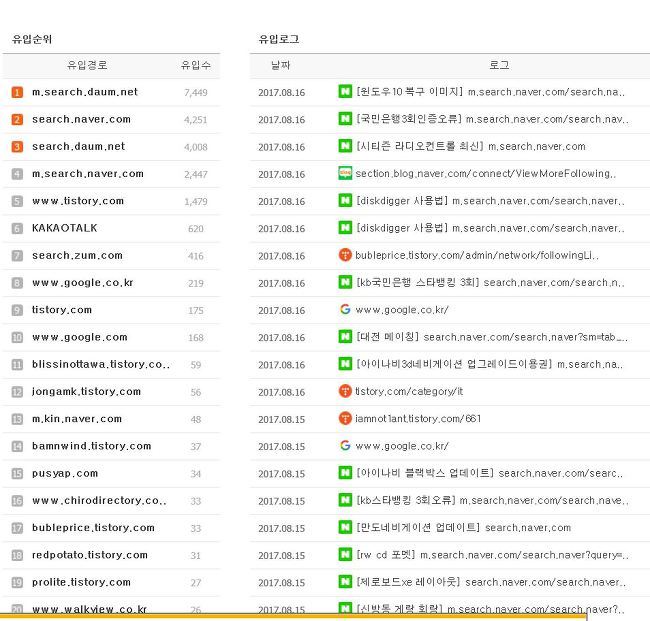Click rank 7 badge beside search.zum.com

pyautogui.click(x=17, y=256)
